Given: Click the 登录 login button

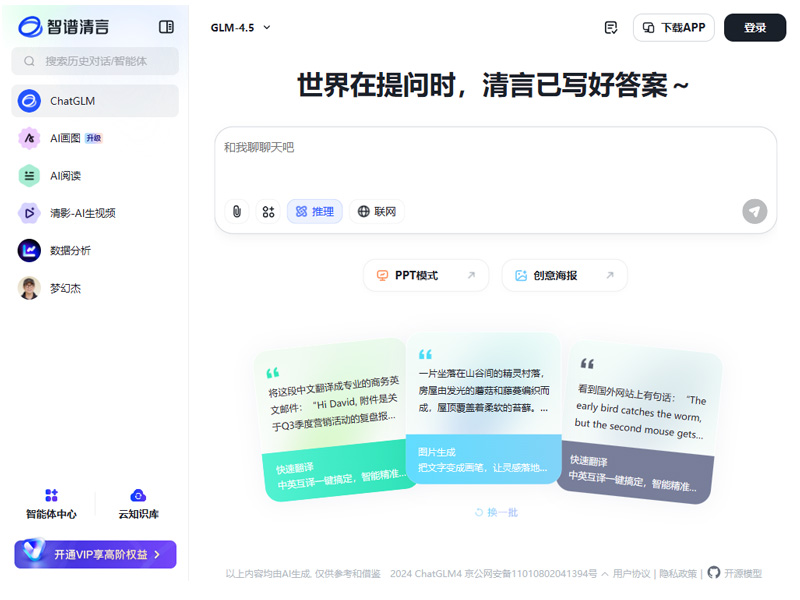Looking at the screenshot, I should (x=754, y=27).
